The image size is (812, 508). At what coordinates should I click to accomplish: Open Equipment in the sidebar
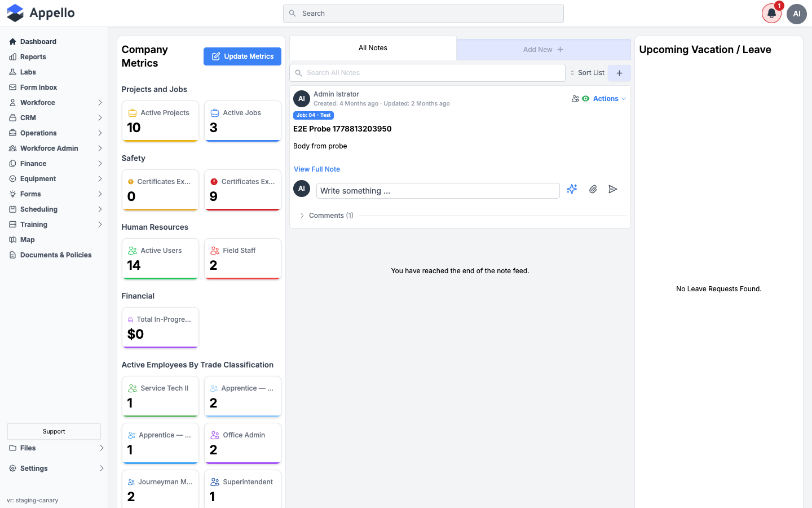click(55, 179)
